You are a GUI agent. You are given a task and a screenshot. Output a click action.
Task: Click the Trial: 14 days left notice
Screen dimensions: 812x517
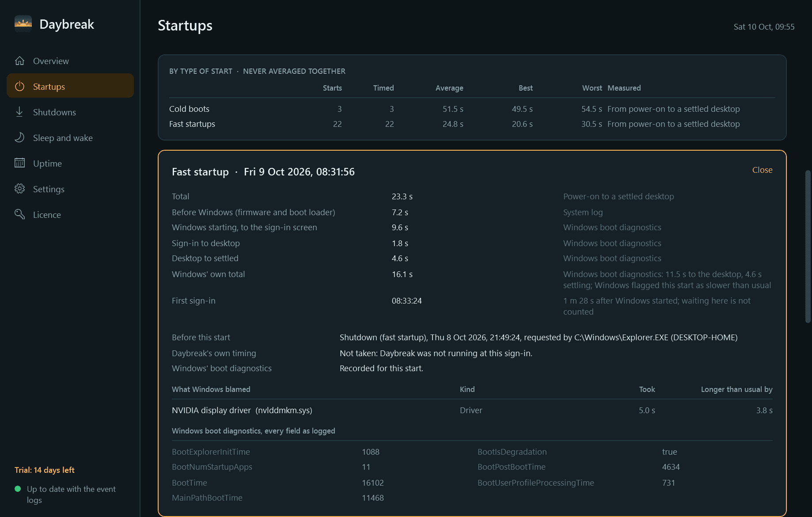point(44,470)
